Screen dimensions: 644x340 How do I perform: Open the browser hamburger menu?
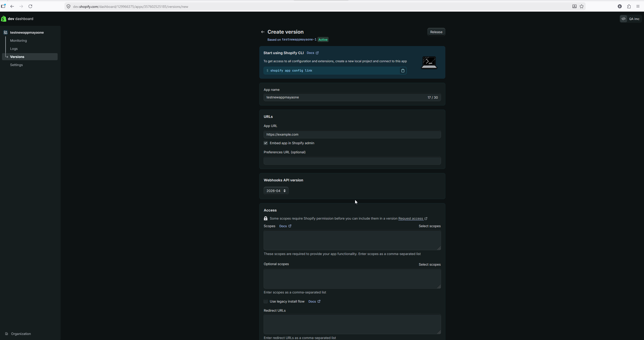click(638, 6)
